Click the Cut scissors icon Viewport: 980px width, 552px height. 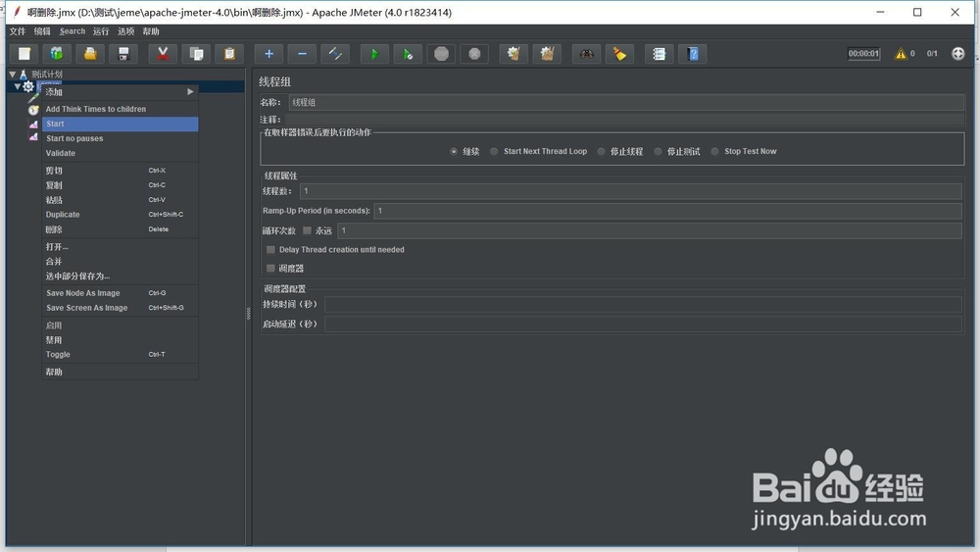[x=163, y=54]
